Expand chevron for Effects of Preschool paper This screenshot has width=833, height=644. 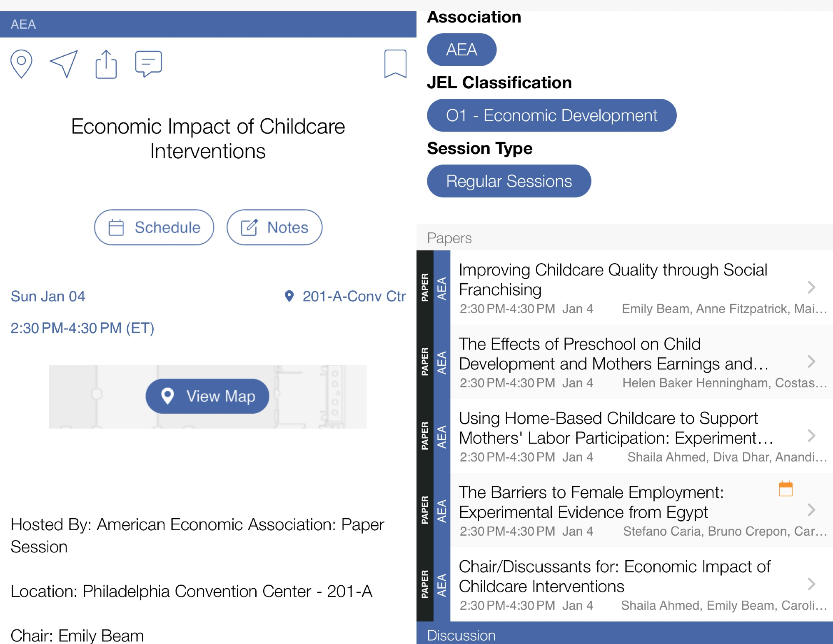tap(811, 361)
